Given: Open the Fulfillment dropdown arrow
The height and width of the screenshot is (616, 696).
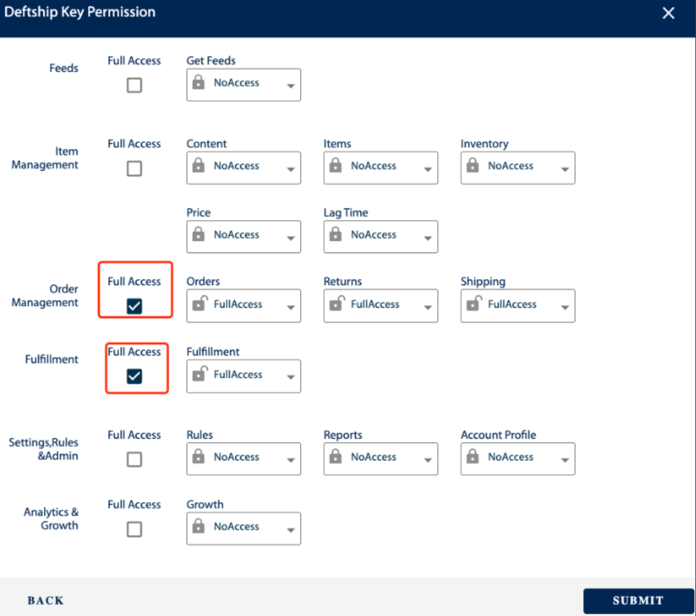Looking at the screenshot, I should [x=291, y=377].
